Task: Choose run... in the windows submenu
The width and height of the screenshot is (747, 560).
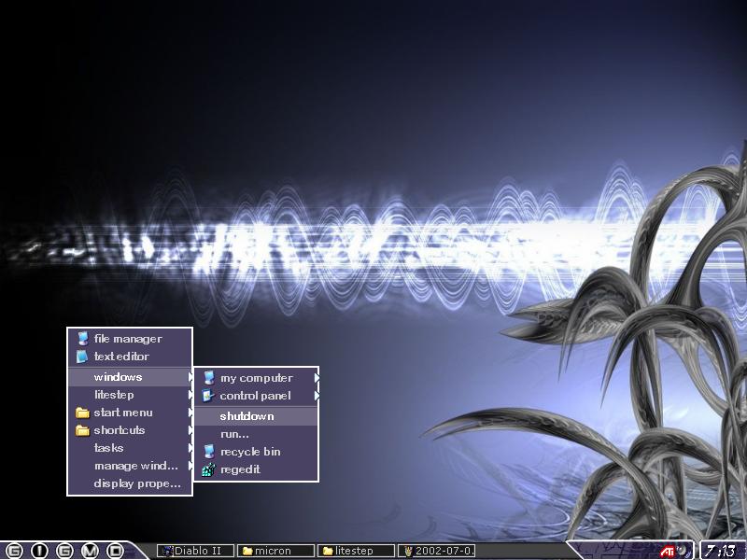Action: tap(256, 434)
